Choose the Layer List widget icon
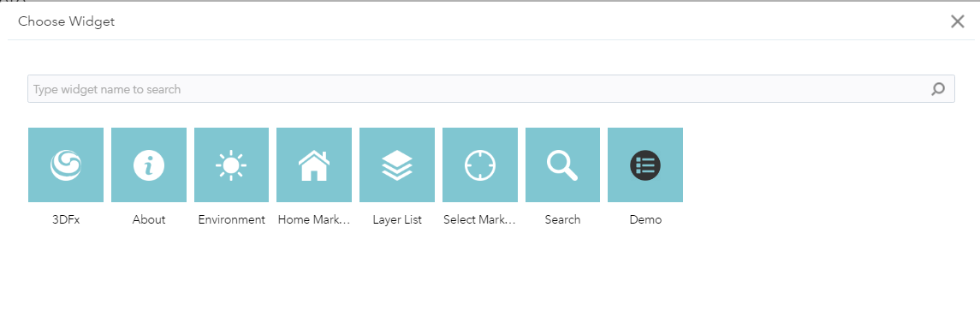980x329 pixels. (397, 165)
